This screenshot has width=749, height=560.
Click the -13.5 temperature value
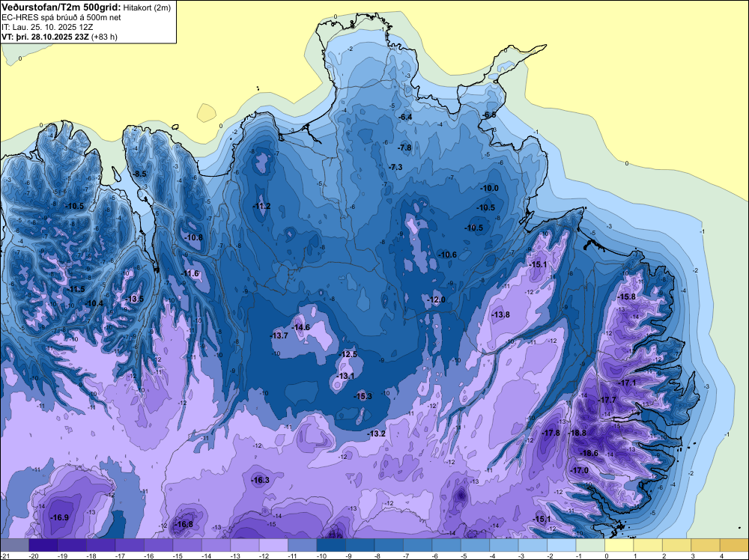click(134, 299)
